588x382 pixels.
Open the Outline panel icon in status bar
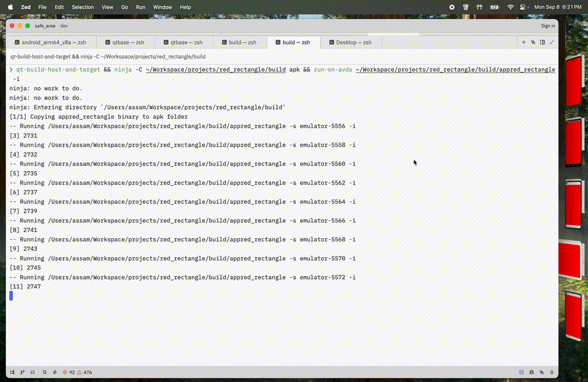pyautogui.click(x=33, y=372)
